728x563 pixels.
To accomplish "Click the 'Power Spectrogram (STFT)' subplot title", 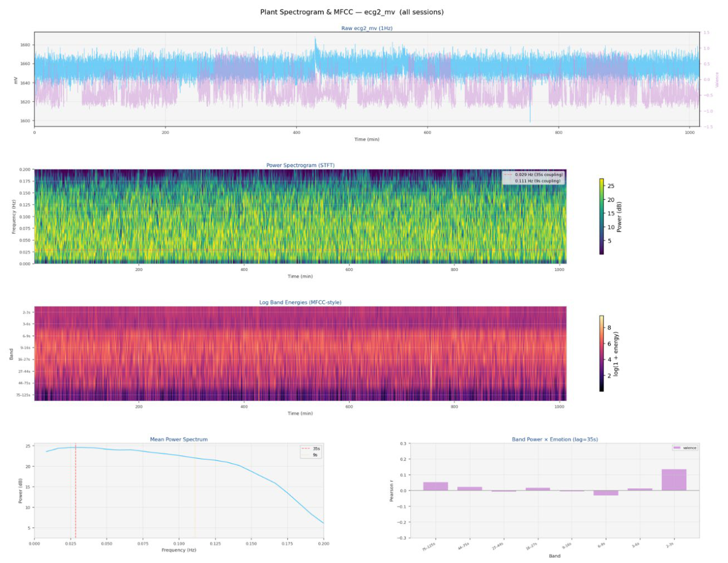I will [300, 165].
